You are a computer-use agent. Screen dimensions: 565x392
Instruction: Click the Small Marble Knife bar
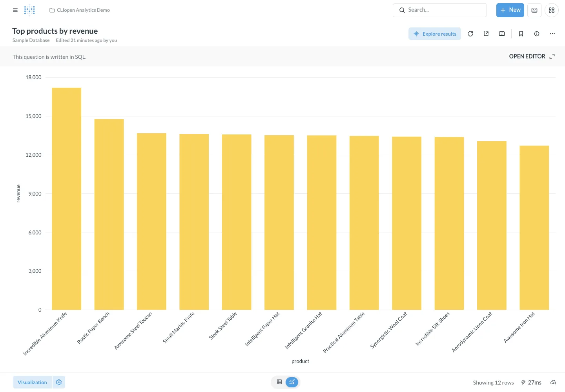tap(194, 222)
